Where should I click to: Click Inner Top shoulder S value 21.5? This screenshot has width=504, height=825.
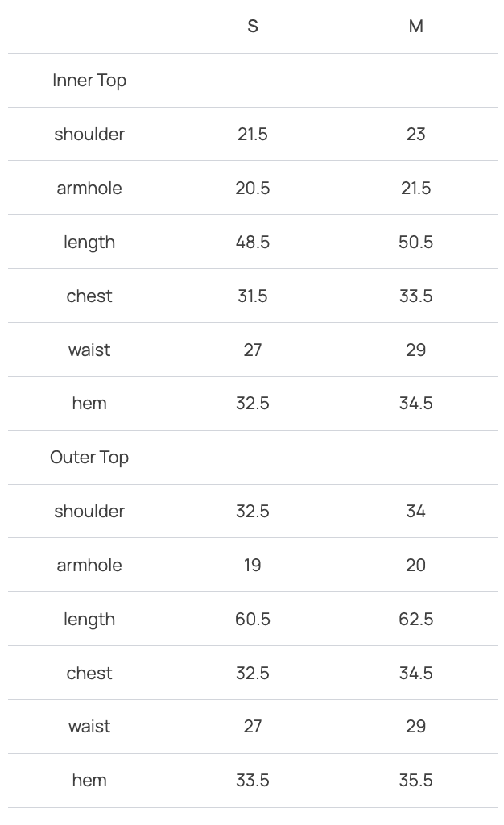tap(253, 135)
